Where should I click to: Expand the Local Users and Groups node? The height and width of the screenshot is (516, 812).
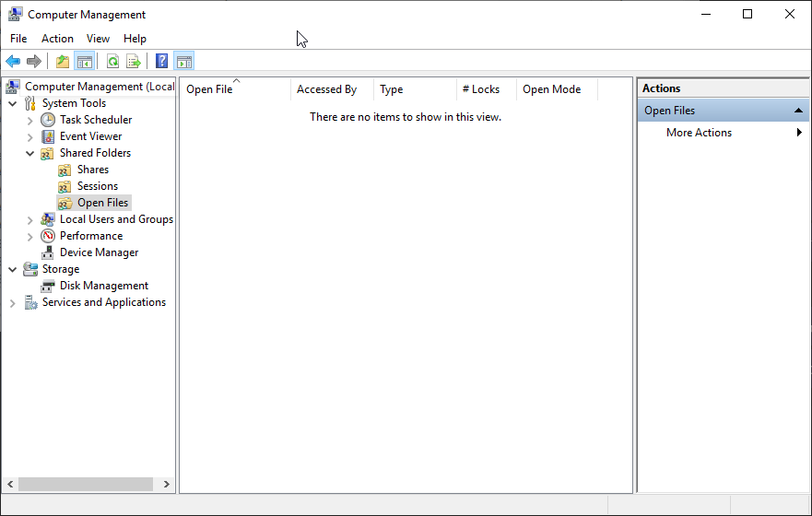[x=30, y=219]
